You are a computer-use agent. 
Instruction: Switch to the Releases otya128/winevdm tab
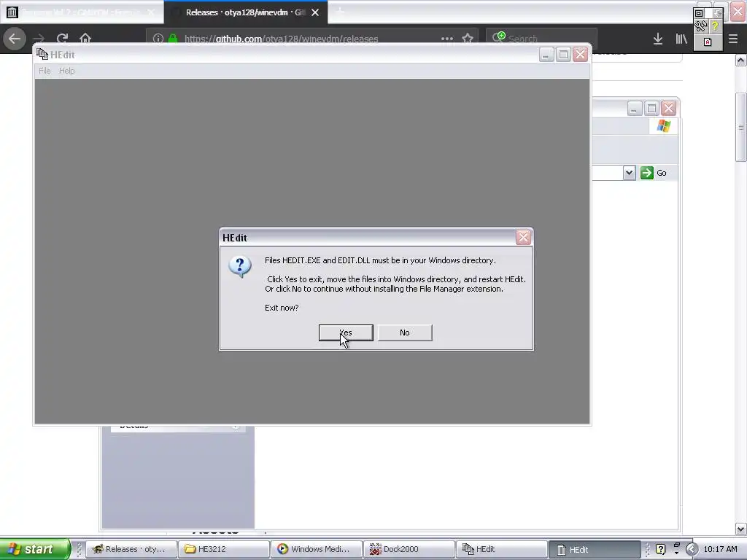[x=245, y=12]
